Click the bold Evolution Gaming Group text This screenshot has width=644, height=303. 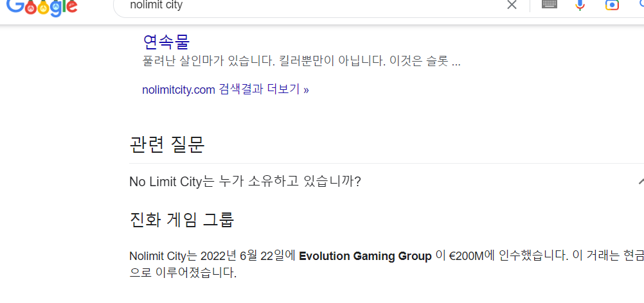pyautogui.click(x=365, y=256)
